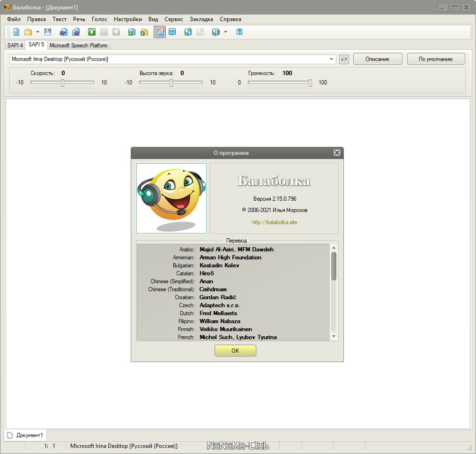Click the yellow open-folder toolbar icon
Screen dimensions: 476x454
(28, 32)
